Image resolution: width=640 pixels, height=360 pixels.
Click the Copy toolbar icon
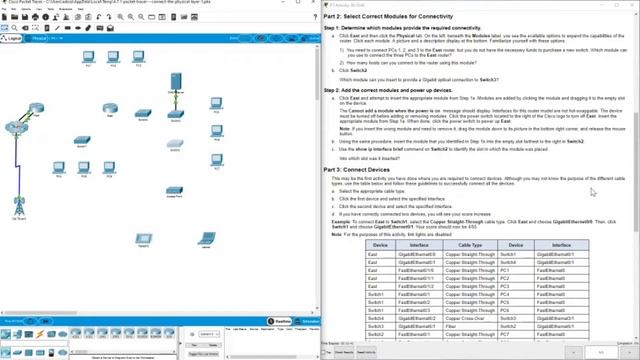(78, 17)
